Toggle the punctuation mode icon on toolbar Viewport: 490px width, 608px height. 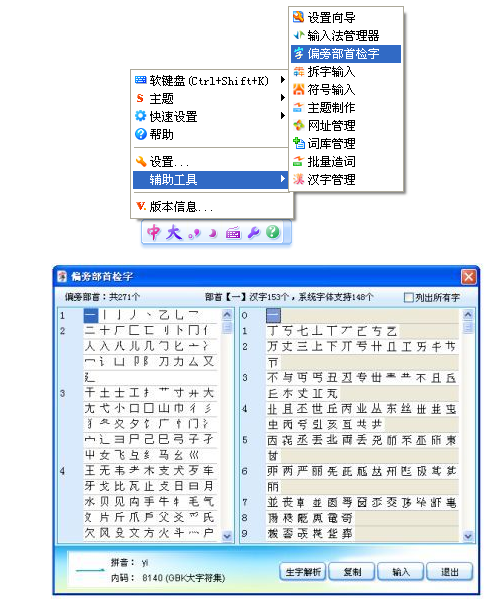pos(194,234)
